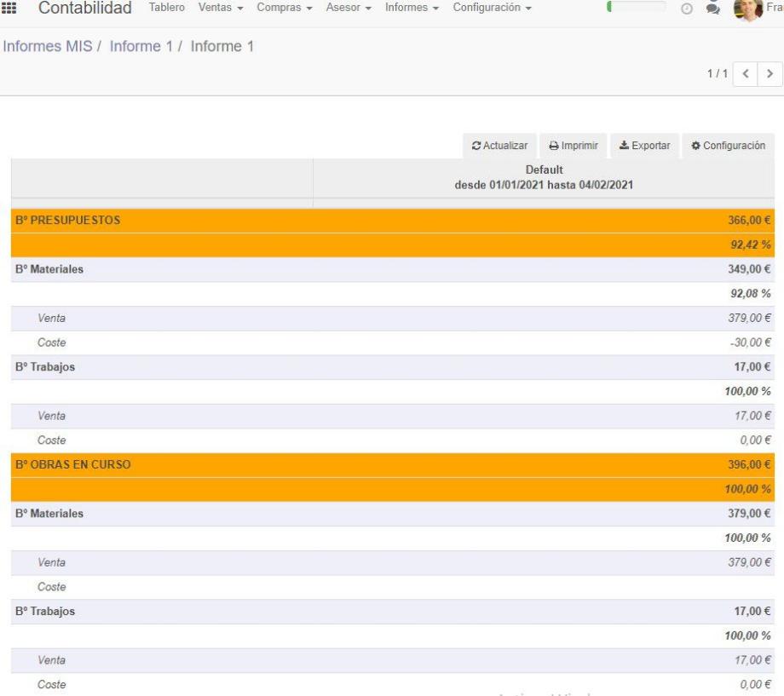
Task: Click the green progress bar indicator
Action: click(635, 9)
